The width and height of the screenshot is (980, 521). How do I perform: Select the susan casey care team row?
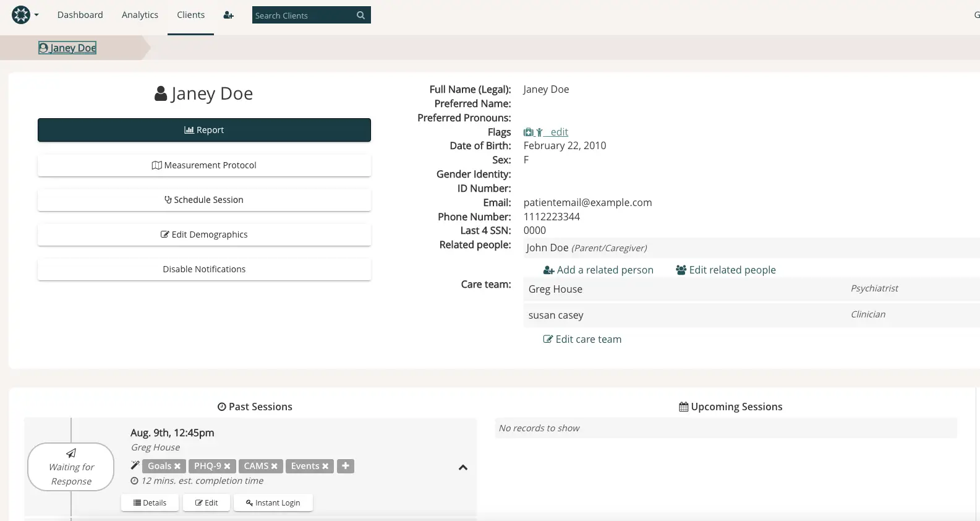click(x=751, y=315)
